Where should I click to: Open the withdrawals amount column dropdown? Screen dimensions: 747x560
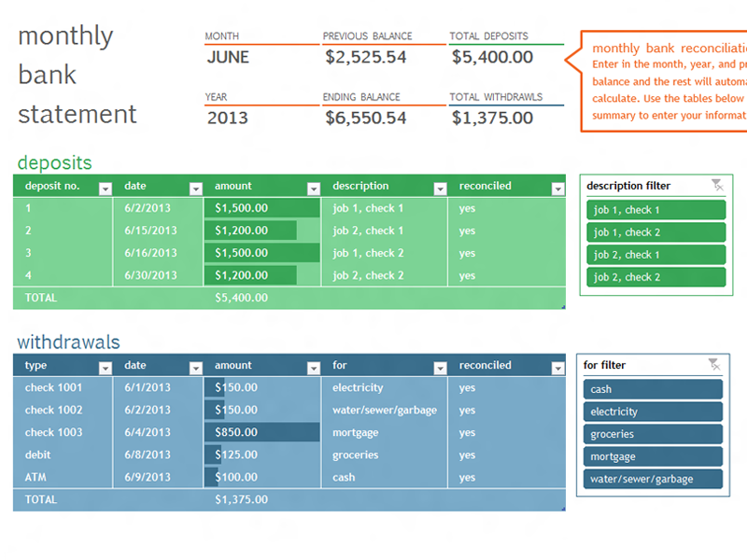(314, 368)
